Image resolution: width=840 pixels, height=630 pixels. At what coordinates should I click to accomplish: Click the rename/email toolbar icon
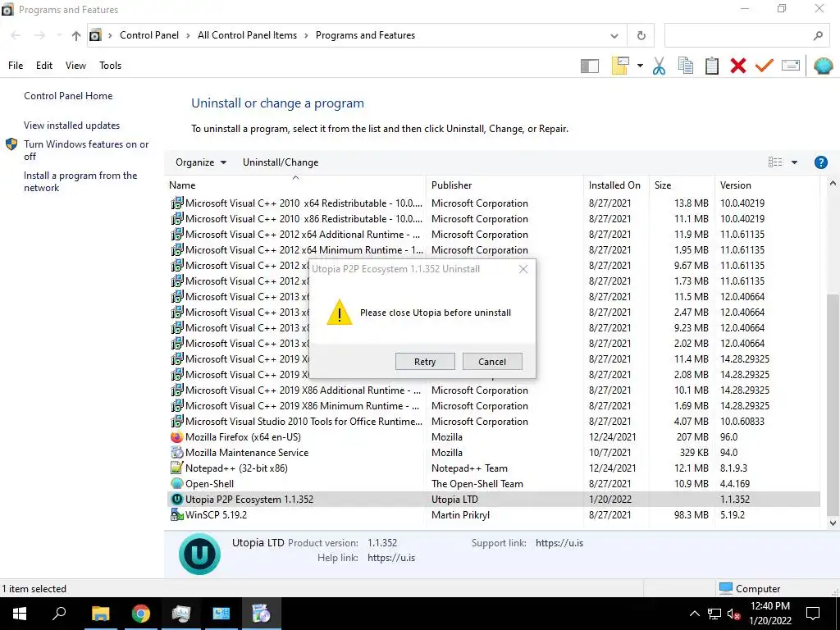tap(791, 66)
